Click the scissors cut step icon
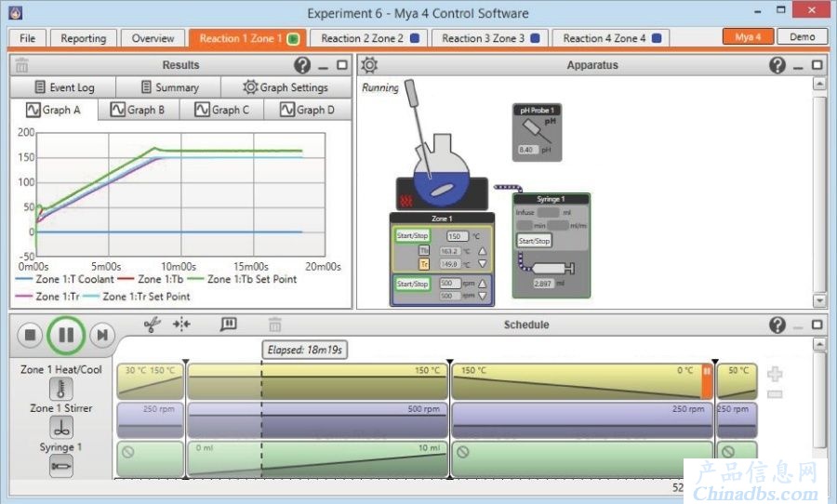837x504 pixels. coord(153,325)
